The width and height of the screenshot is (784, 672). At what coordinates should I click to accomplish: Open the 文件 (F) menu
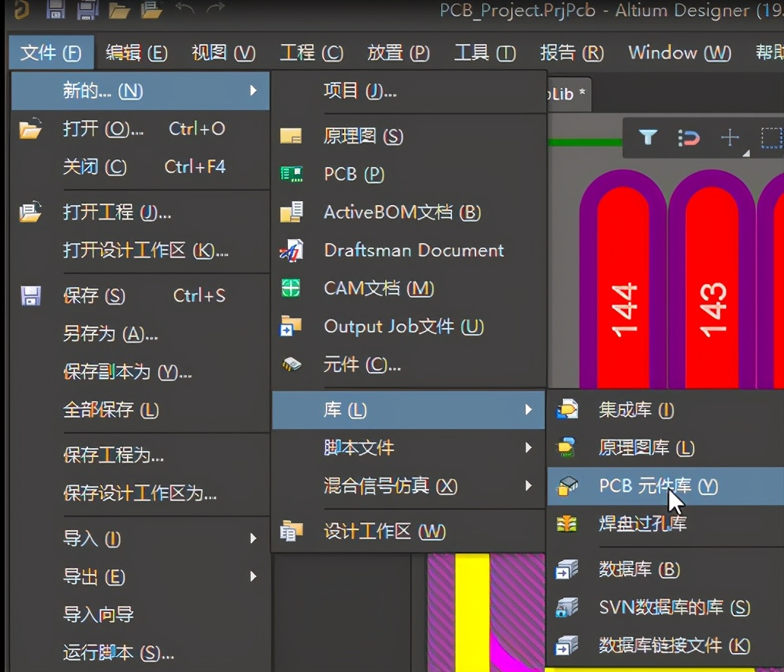click(x=51, y=52)
